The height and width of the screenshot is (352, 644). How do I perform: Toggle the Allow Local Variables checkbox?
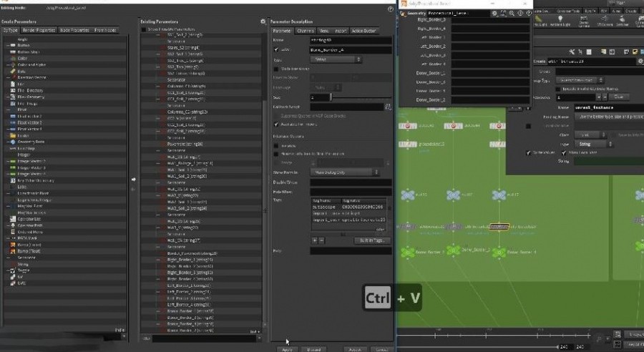click(564, 153)
